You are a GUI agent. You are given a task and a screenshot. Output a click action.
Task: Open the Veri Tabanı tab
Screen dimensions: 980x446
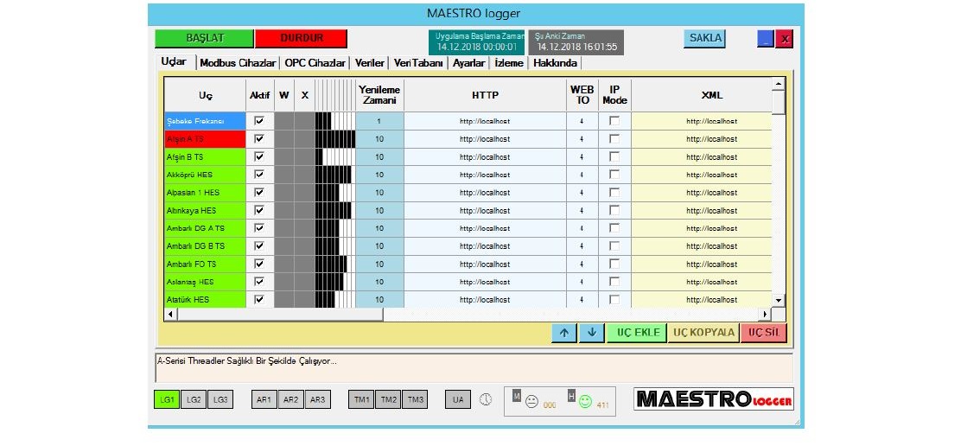418,63
